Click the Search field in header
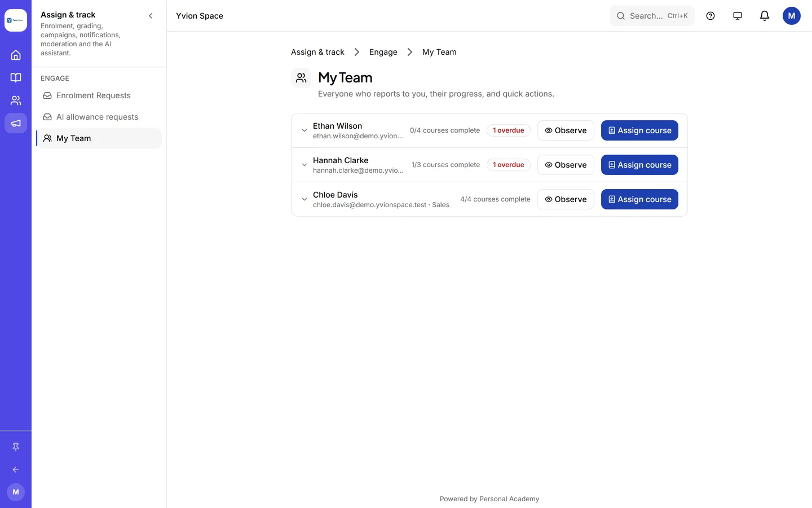 pos(652,16)
